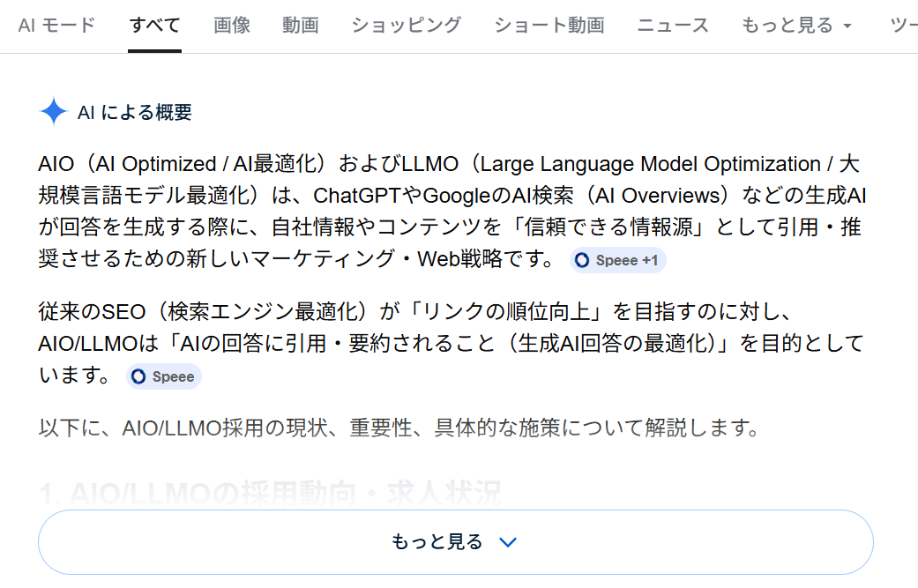Open the もっと見る tab dropdown menu
This screenshot has width=918, height=588.
coord(796,26)
